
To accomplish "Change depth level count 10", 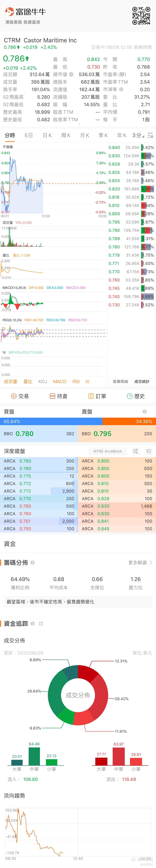I will (148, 451).
